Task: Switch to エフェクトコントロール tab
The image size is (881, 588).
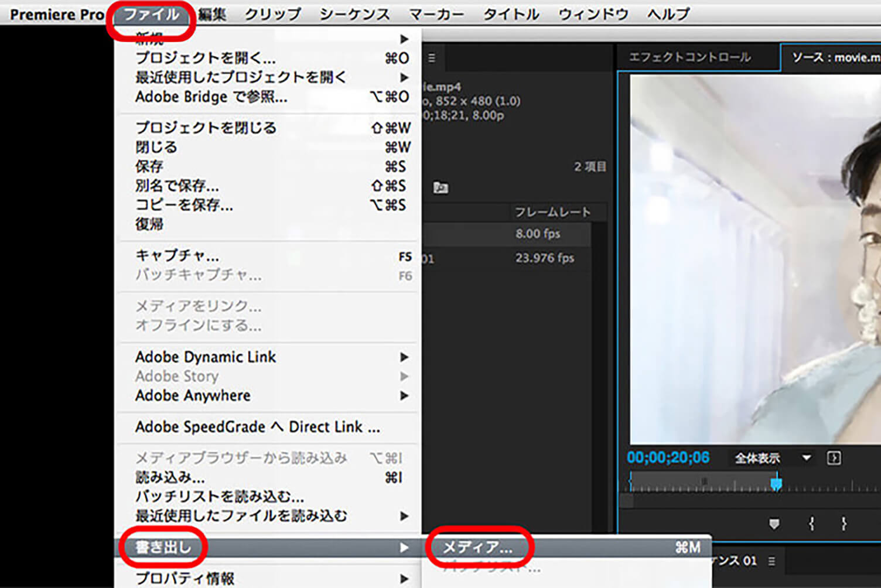Action: (689, 57)
